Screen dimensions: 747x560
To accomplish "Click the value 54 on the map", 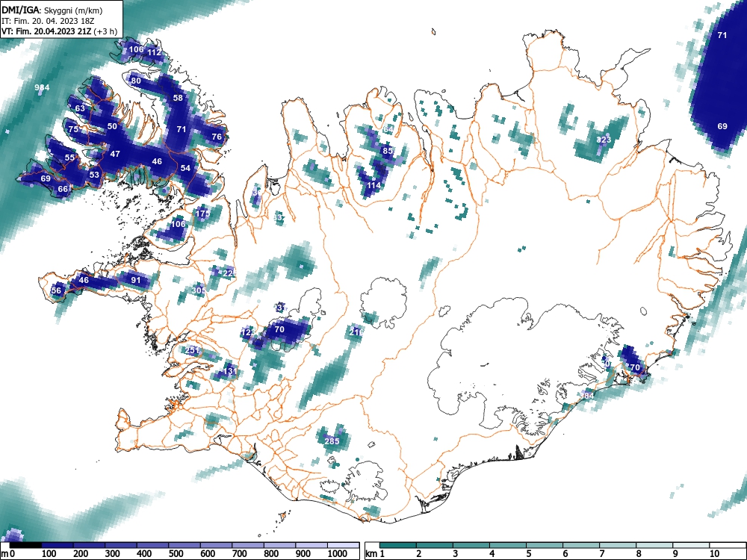I will (x=185, y=167).
